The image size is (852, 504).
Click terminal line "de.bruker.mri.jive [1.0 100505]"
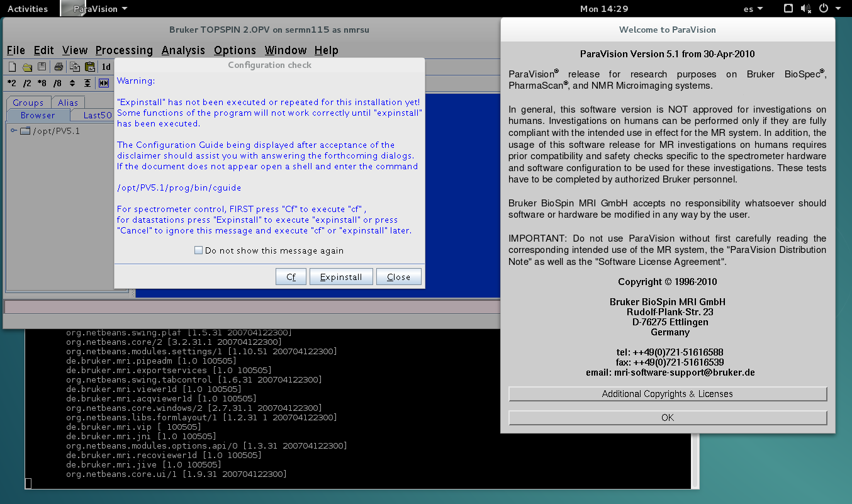[x=143, y=464]
